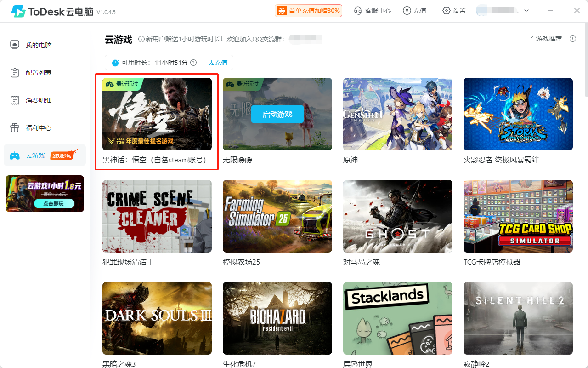Open Stacklands game thumbnail
588x368 pixels.
398,318
